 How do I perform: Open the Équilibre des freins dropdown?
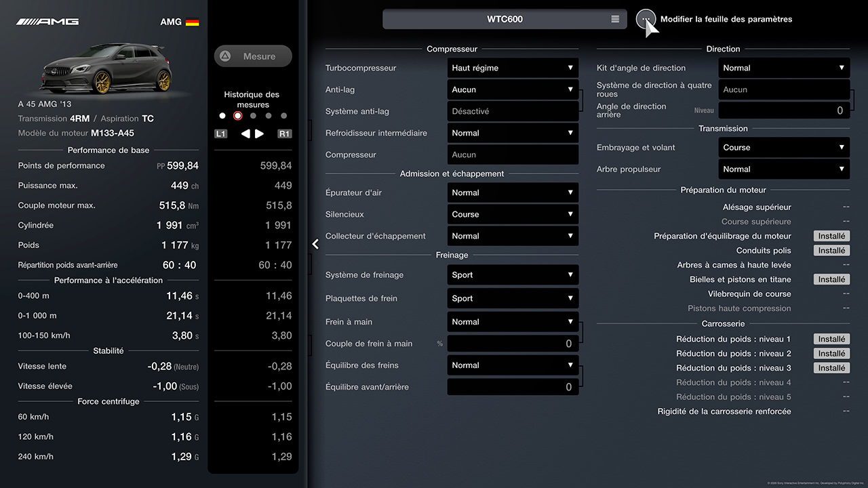click(x=513, y=365)
